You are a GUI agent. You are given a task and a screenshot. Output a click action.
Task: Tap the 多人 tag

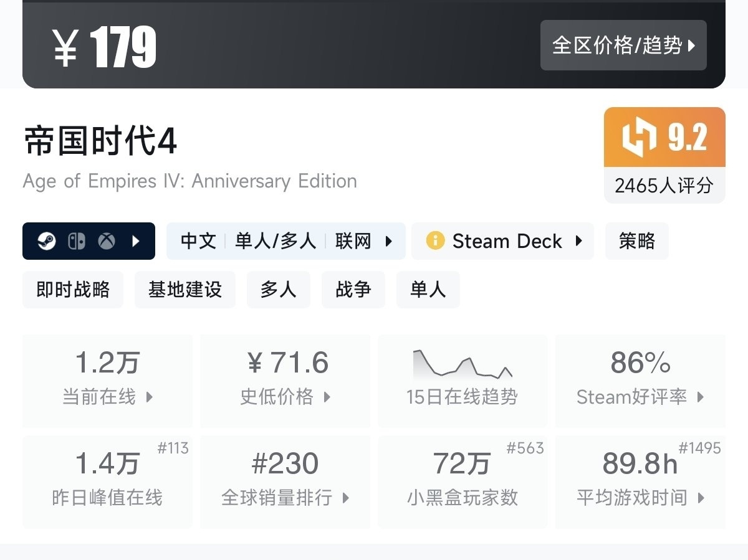(278, 290)
